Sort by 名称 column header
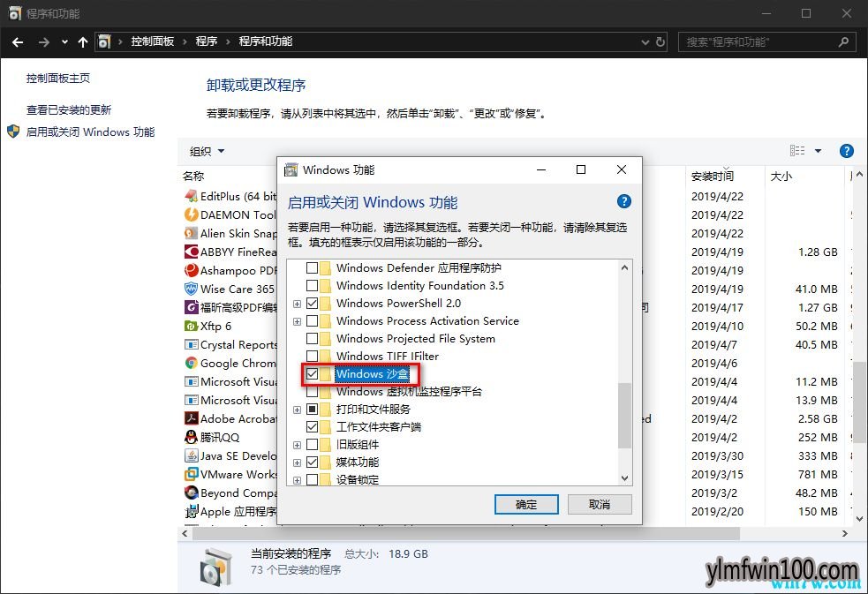Screen dimensions: 868x594 [x=193, y=176]
